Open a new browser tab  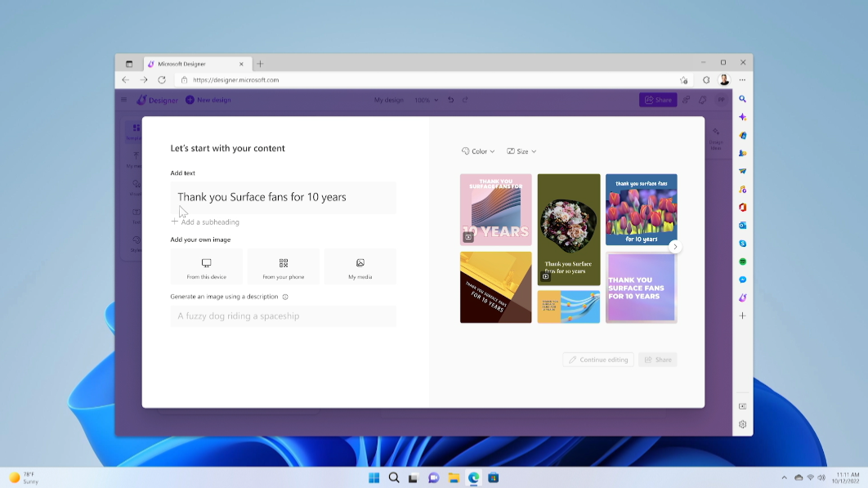(x=260, y=64)
